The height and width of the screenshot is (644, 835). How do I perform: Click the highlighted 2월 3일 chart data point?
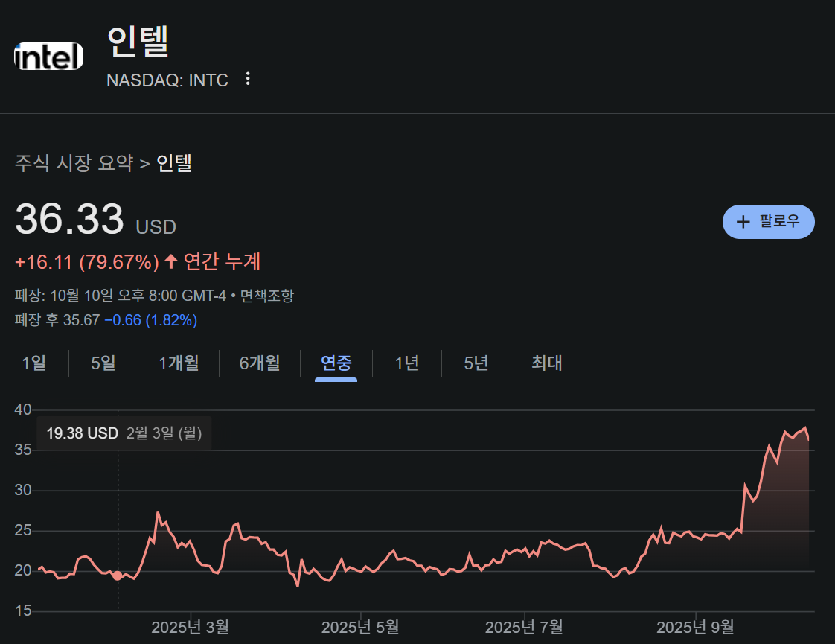(118, 576)
